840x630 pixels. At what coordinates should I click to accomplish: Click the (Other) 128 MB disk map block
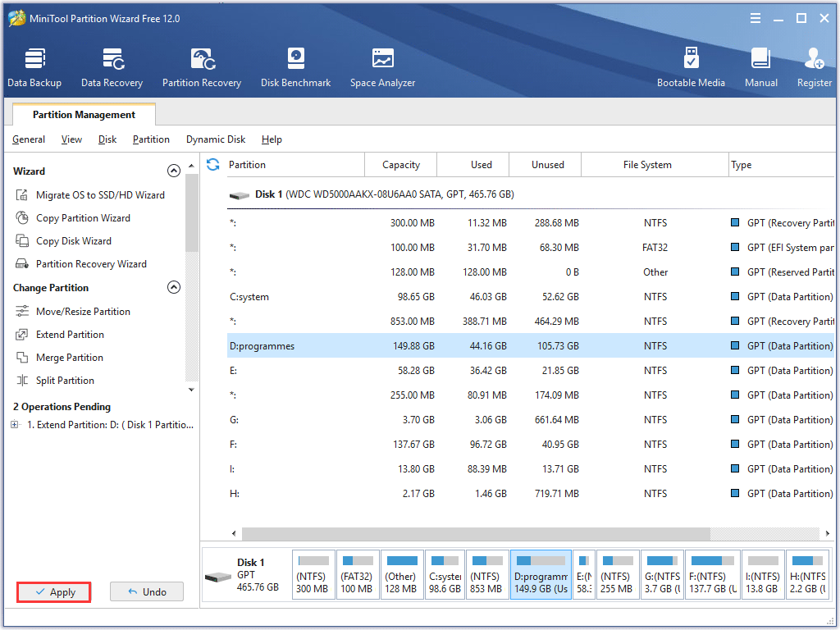click(x=402, y=575)
